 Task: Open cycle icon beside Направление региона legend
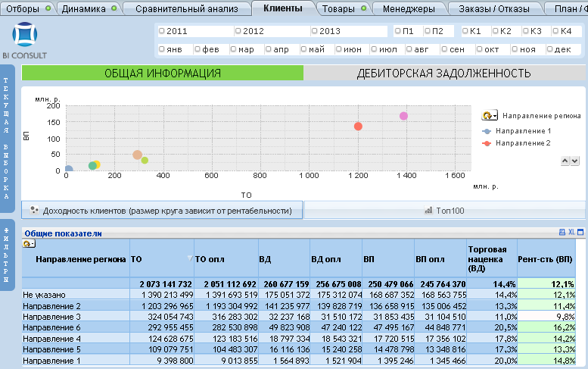pyautogui.click(x=490, y=115)
